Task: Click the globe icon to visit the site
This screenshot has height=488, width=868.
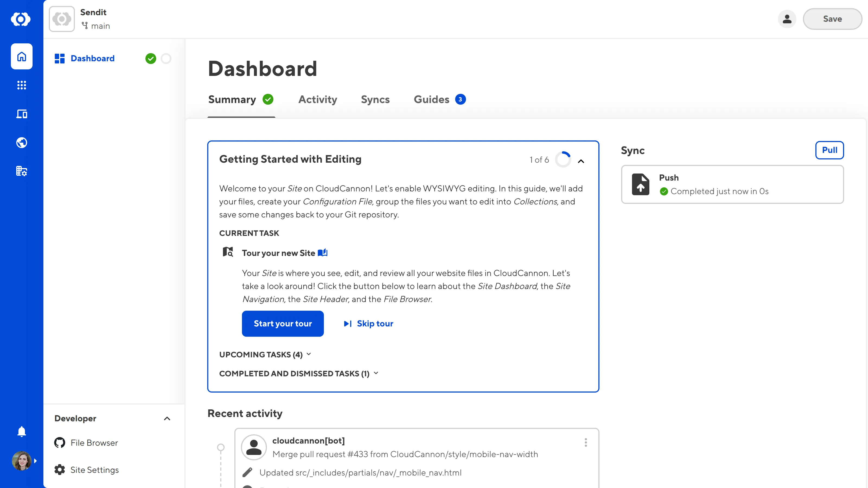Action: point(21,142)
